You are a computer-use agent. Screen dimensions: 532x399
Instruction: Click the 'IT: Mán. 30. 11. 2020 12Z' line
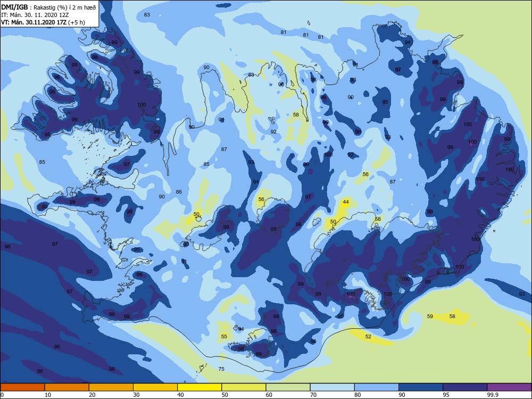[35, 15]
